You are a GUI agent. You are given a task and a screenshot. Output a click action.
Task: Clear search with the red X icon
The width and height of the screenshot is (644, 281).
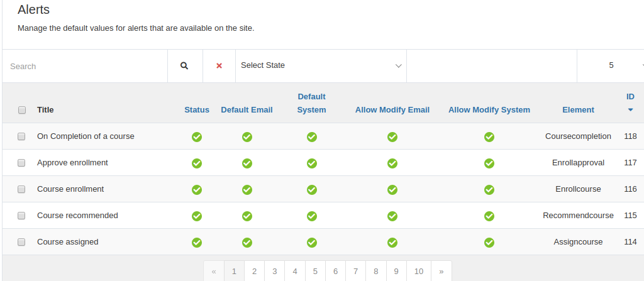tap(219, 66)
